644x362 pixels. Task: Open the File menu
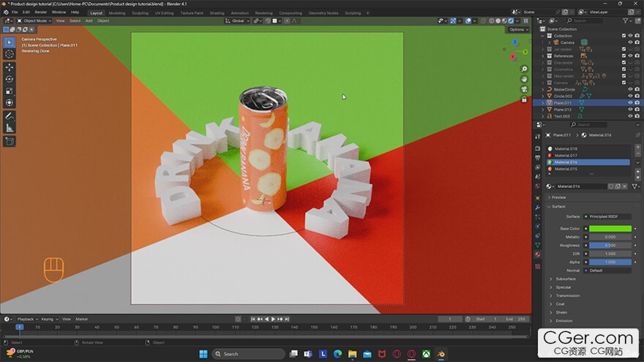pos(15,12)
